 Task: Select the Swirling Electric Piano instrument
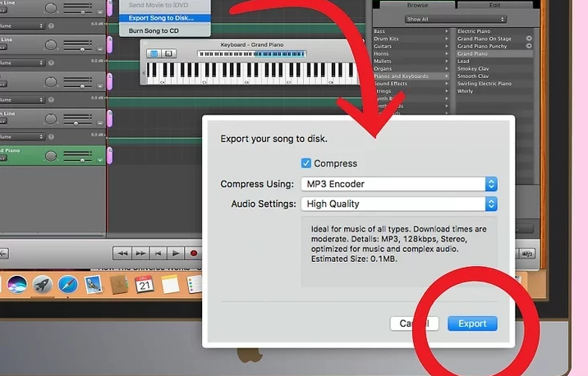(485, 84)
